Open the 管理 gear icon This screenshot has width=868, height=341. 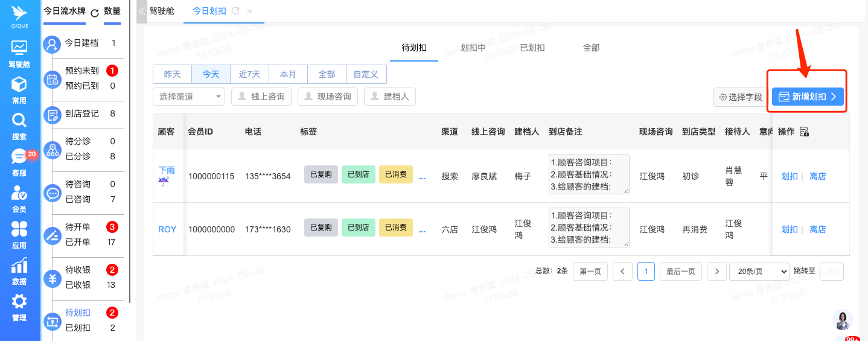19,302
